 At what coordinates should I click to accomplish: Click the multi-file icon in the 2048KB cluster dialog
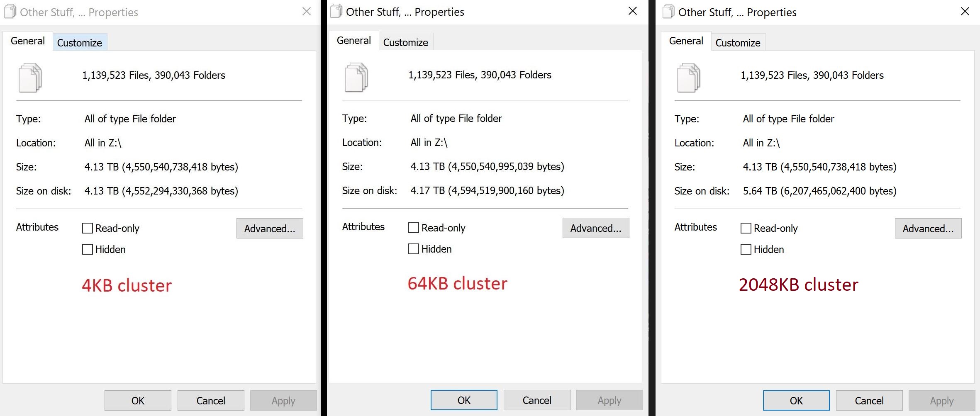[x=689, y=78]
